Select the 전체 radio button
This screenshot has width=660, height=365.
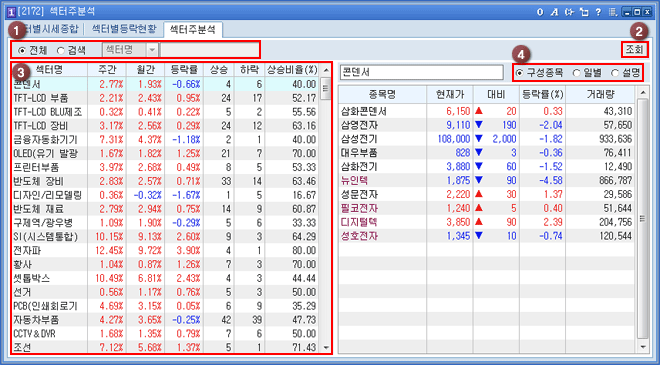point(22,51)
